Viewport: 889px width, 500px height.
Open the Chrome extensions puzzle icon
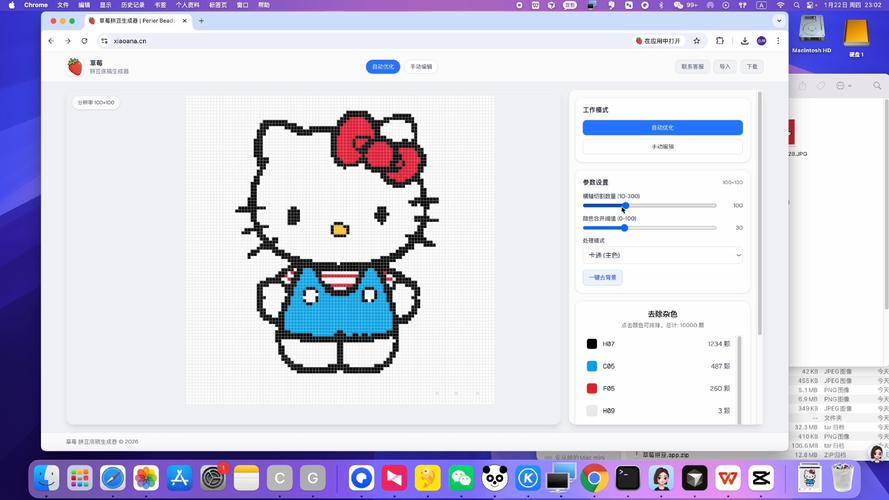(x=720, y=41)
